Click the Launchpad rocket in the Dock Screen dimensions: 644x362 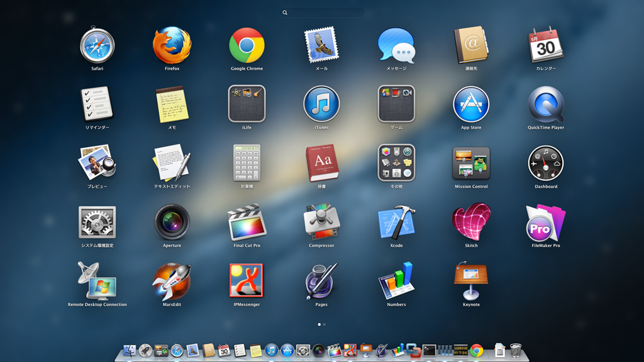tap(145, 351)
